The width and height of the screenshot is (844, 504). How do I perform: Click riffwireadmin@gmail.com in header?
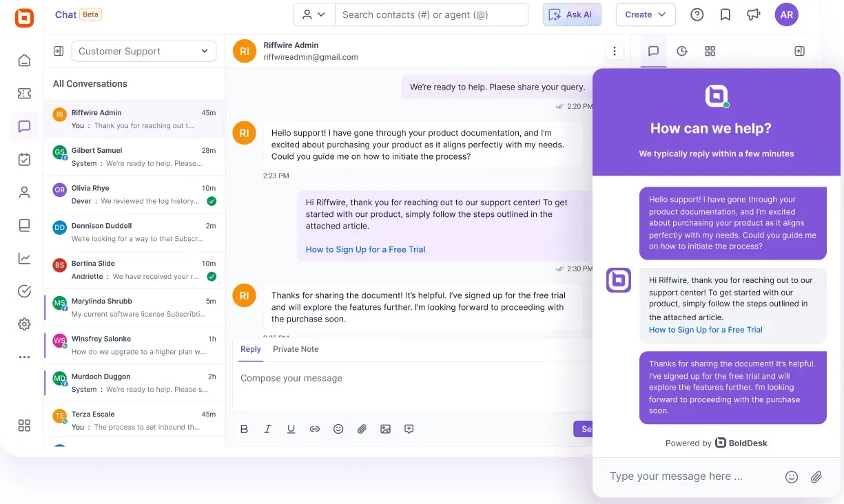(x=311, y=57)
